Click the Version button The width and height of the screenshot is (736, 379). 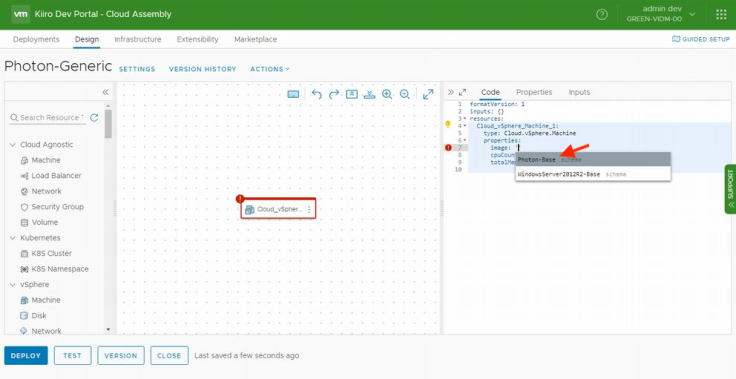pyautogui.click(x=121, y=356)
